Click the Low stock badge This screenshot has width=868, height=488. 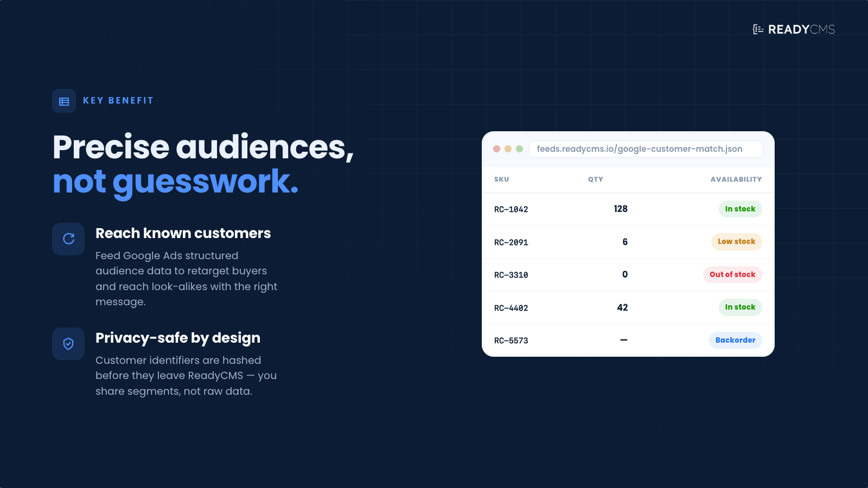coord(737,241)
